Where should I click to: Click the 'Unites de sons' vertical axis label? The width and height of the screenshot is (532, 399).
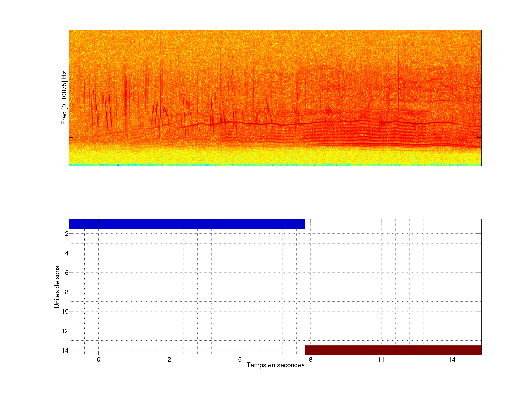(57, 287)
